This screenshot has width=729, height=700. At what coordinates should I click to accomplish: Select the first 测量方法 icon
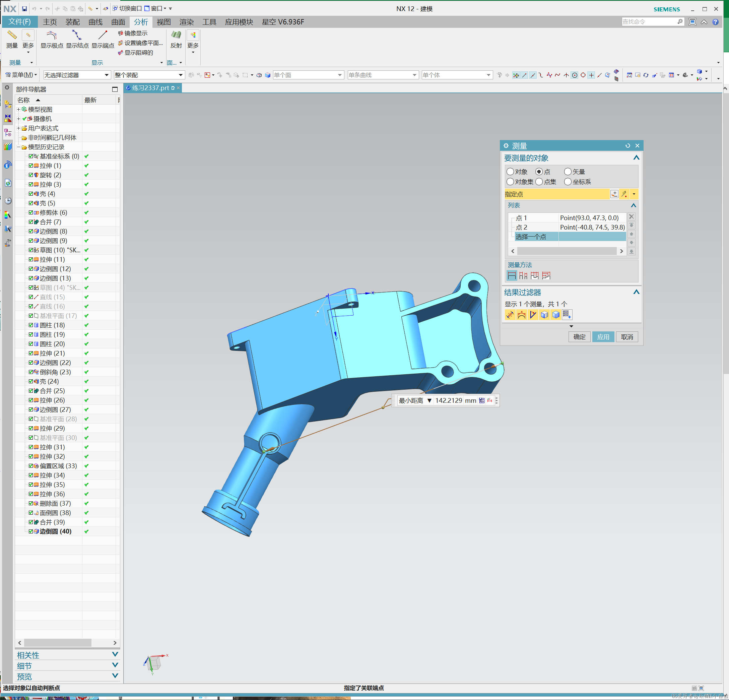512,276
